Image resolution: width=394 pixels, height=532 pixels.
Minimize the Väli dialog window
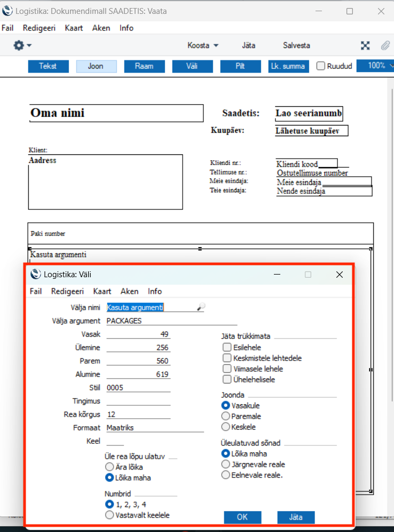[x=277, y=275]
